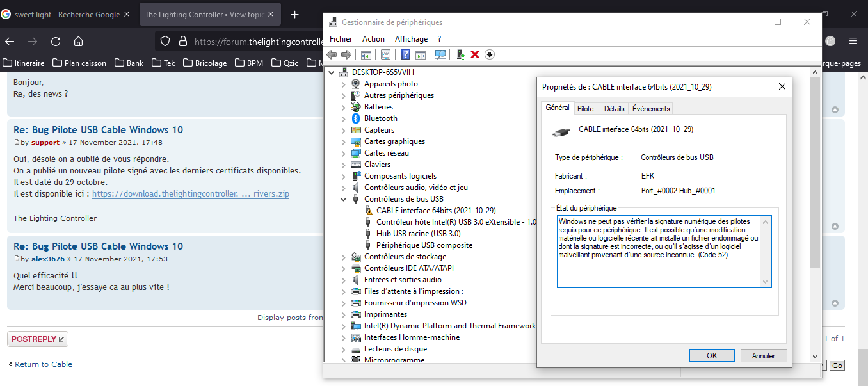The width and height of the screenshot is (868, 386).
Task: Toggle the action pane toolbar icon
Action: tap(421, 55)
